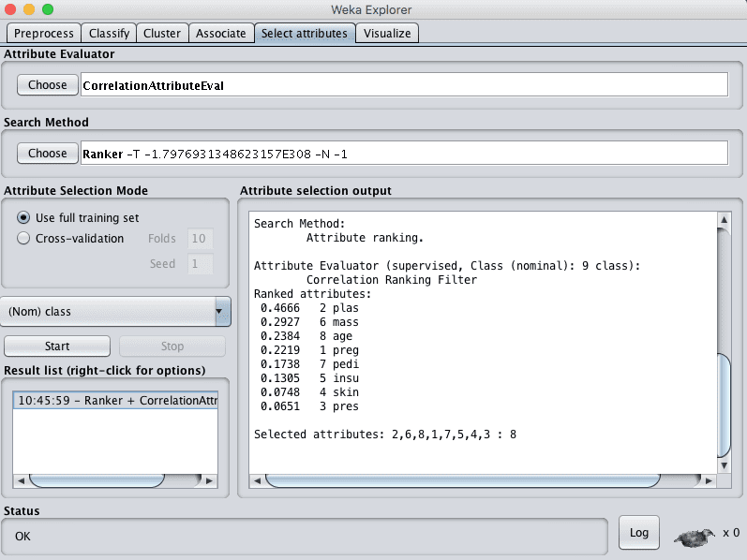Screen dimensions: 747x560
Task: Click the 'Ranked attributes:' heading line
Action: tap(312, 294)
